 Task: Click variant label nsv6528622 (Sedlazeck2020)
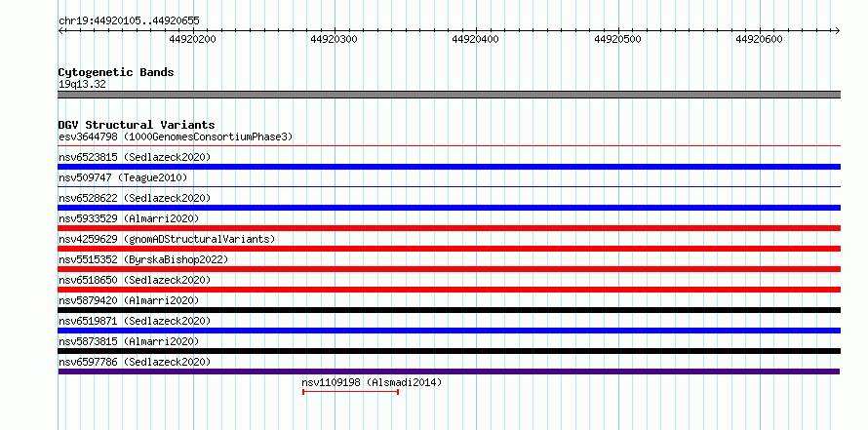coord(135,198)
